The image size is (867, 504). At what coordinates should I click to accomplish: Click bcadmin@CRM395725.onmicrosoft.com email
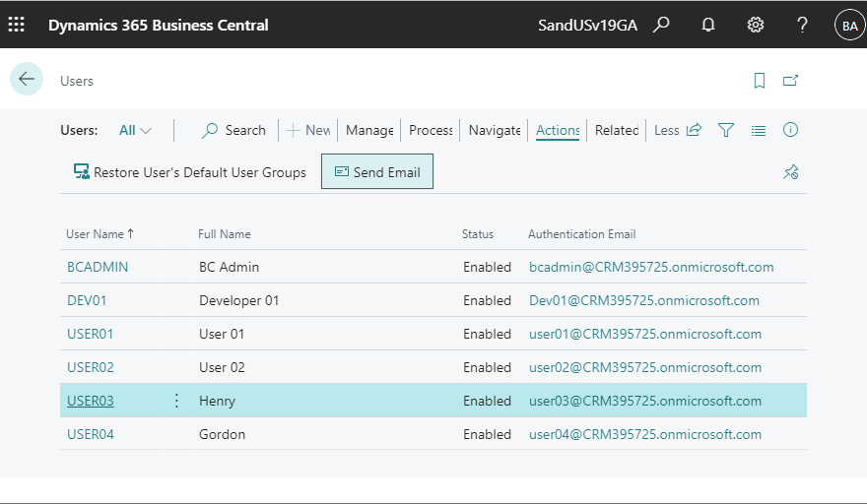pyautogui.click(x=651, y=267)
